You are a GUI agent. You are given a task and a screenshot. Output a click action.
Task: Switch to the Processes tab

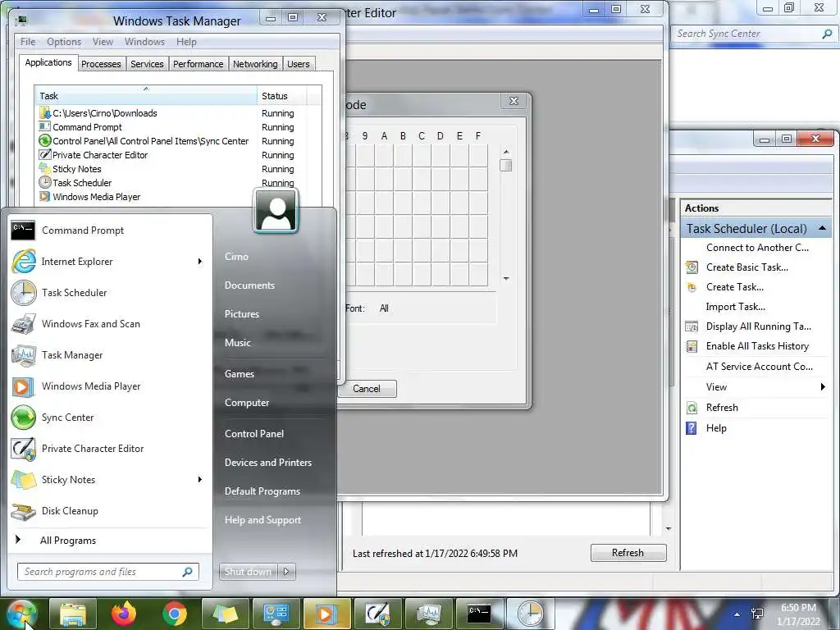[x=101, y=64]
